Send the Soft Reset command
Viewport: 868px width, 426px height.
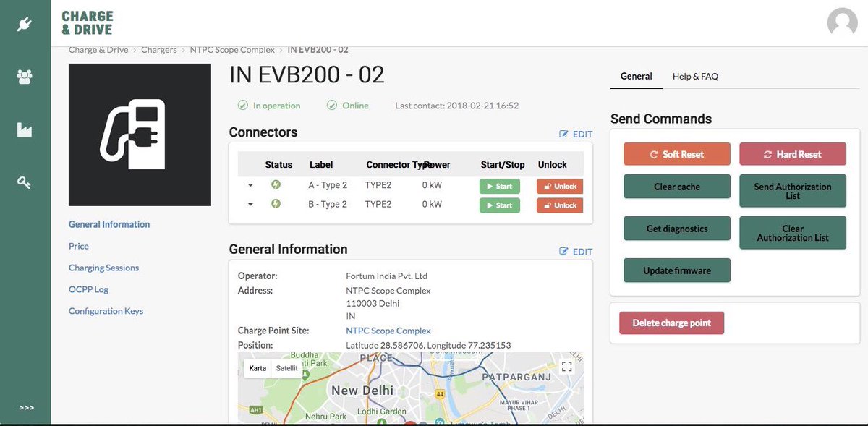click(x=677, y=154)
